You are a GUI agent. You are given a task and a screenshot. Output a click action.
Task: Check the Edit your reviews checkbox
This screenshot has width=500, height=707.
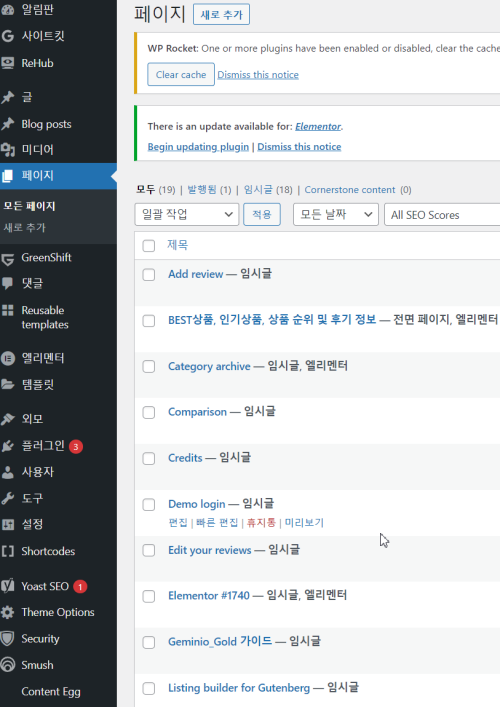pos(149,551)
